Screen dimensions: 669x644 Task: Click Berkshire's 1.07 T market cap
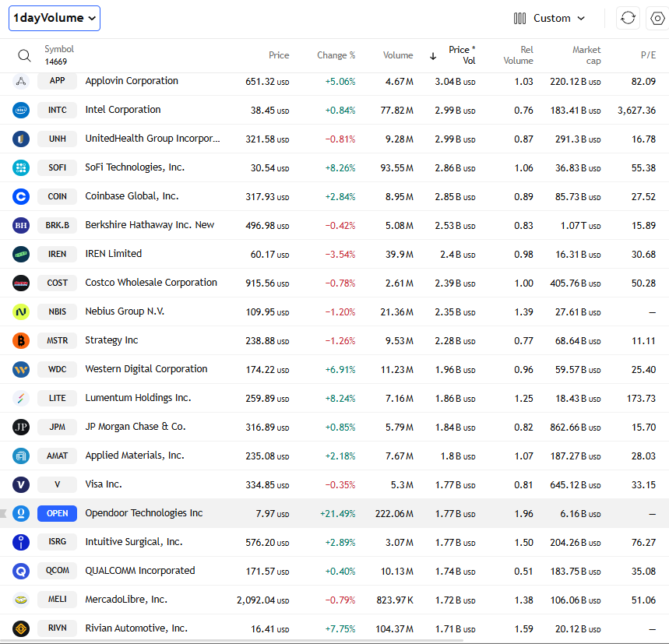[580, 226]
